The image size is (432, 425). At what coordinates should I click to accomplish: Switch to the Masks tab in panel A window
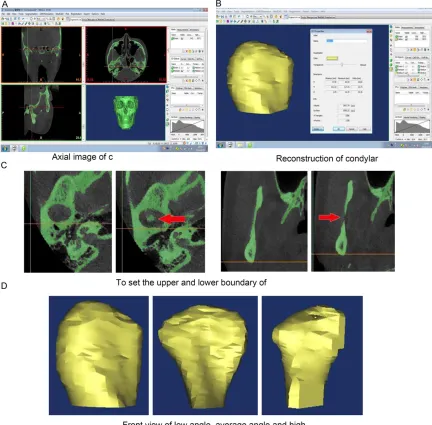point(173,30)
